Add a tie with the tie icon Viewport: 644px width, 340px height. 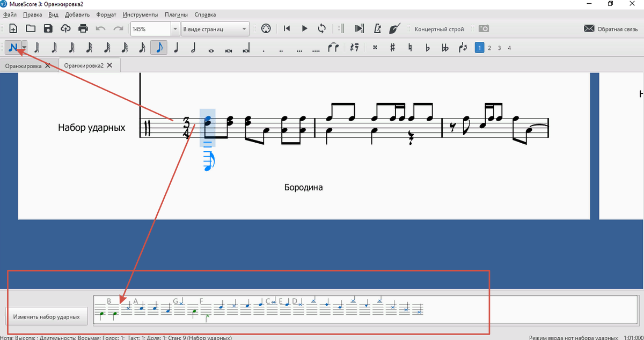pos(333,48)
